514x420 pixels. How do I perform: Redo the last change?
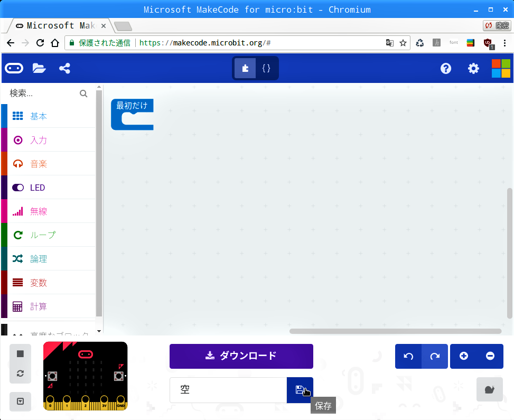[x=435, y=356]
